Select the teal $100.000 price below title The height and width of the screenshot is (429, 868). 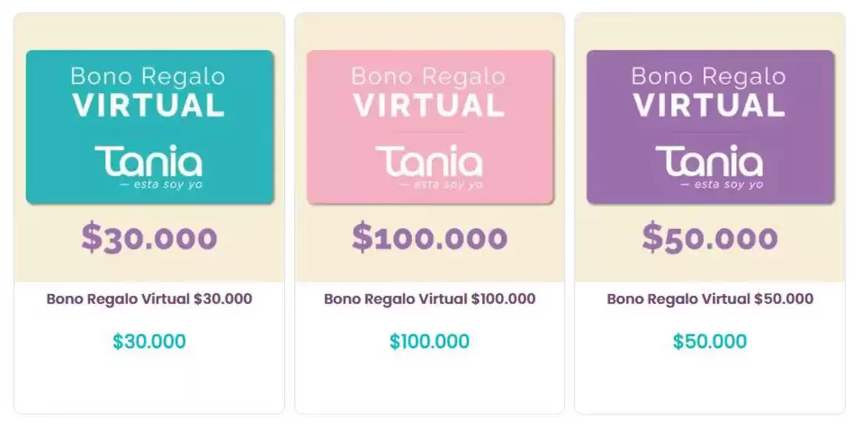[430, 342]
